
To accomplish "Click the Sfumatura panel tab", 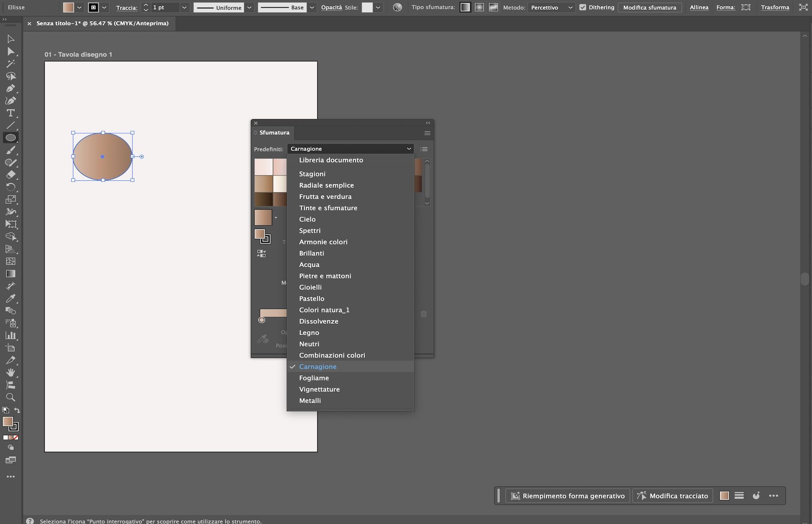I will [x=274, y=133].
